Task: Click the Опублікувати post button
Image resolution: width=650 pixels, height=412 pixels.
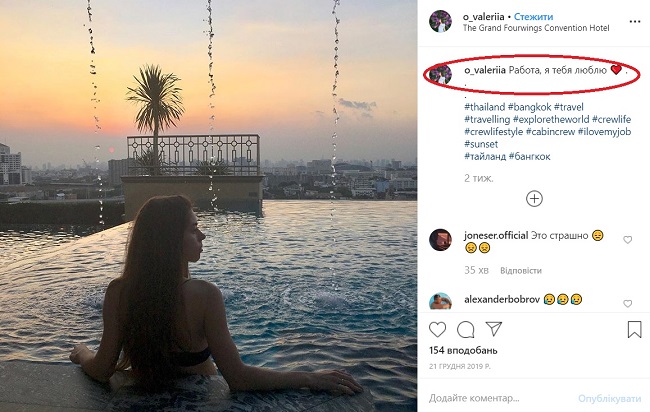Action: point(608,397)
